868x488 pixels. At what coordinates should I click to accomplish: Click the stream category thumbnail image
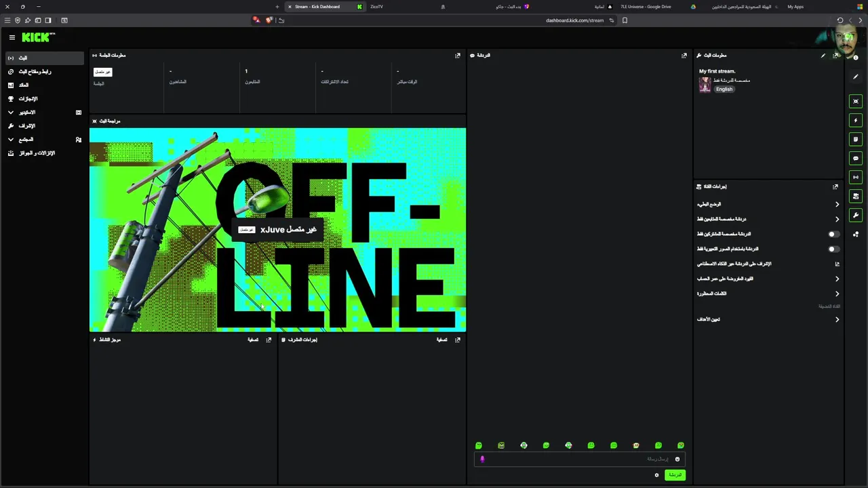click(705, 85)
